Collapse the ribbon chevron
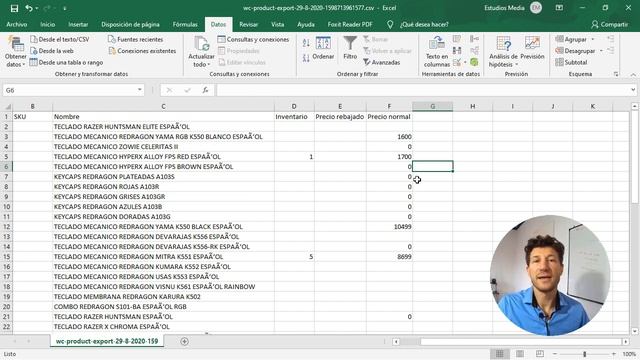640x360 pixels. (x=633, y=75)
